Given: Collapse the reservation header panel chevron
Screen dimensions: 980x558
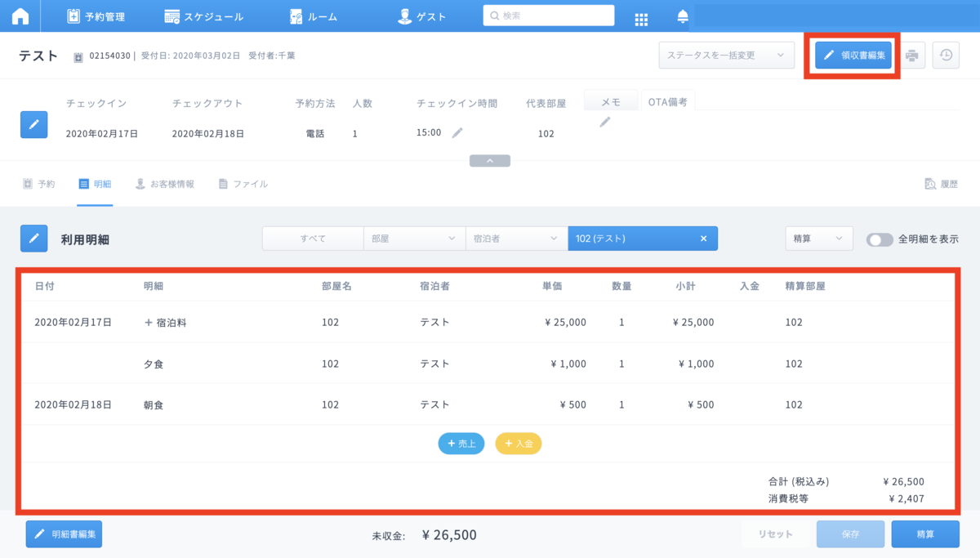Looking at the screenshot, I should (490, 161).
